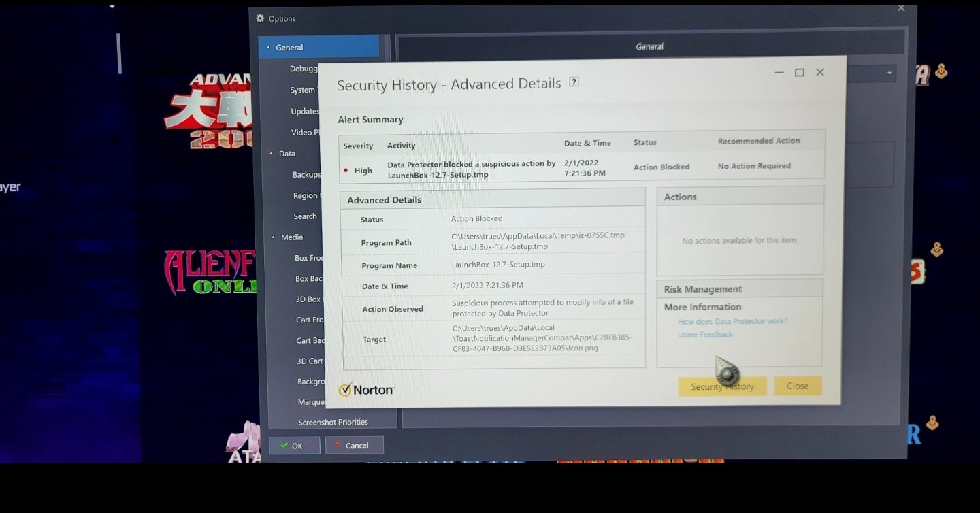Select Video Playback item in Options tree
This screenshot has height=513, width=980.
[306, 133]
